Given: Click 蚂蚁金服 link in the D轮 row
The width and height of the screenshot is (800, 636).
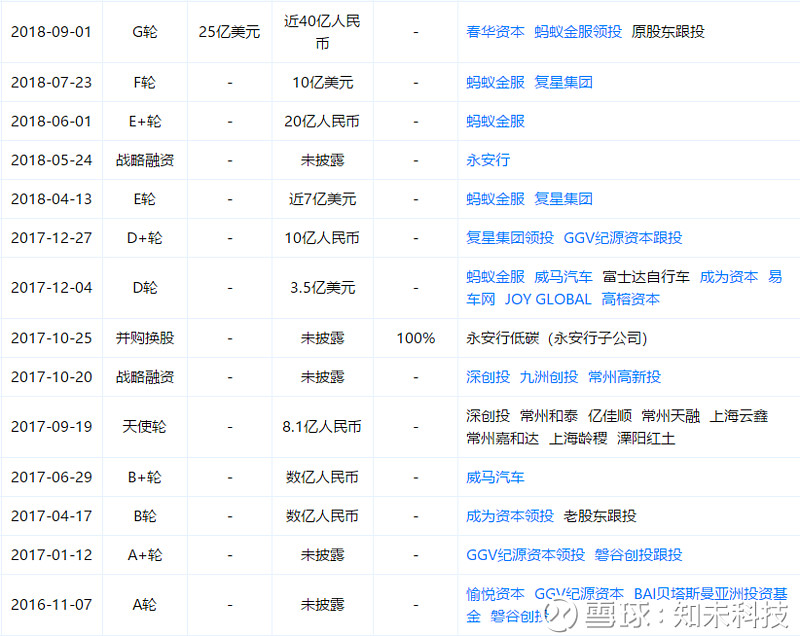Looking at the screenshot, I should [x=495, y=277].
